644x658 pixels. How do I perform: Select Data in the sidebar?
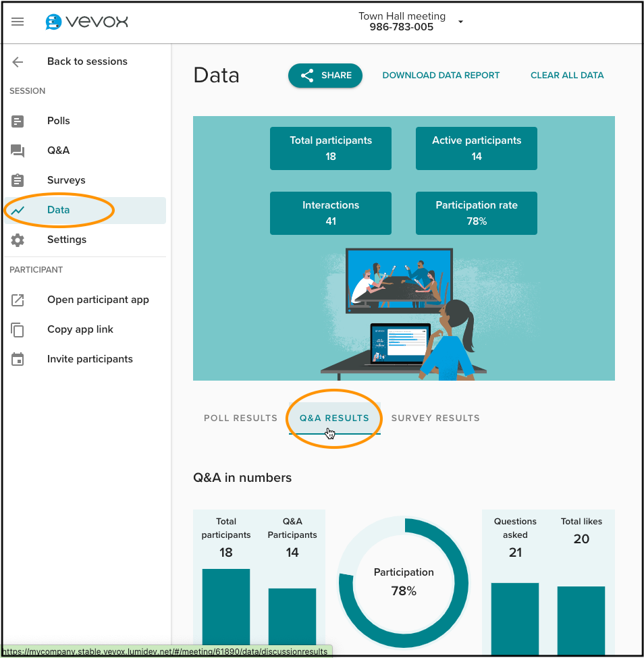(x=85, y=211)
